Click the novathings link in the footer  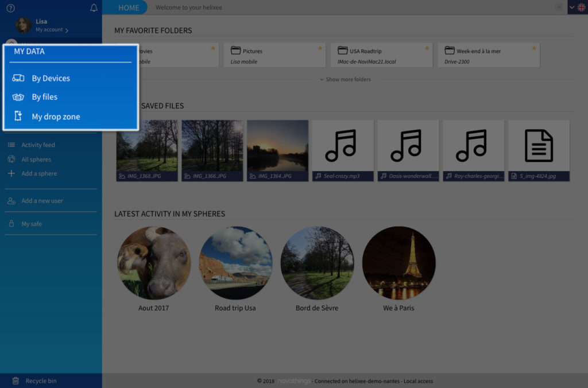[294, 381]
